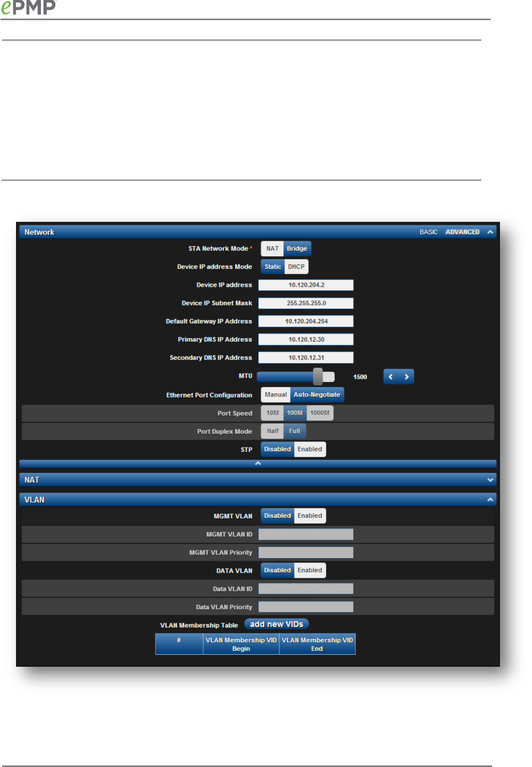Switch to BASIC view
The image size is (532, 767).
[429, 232]
